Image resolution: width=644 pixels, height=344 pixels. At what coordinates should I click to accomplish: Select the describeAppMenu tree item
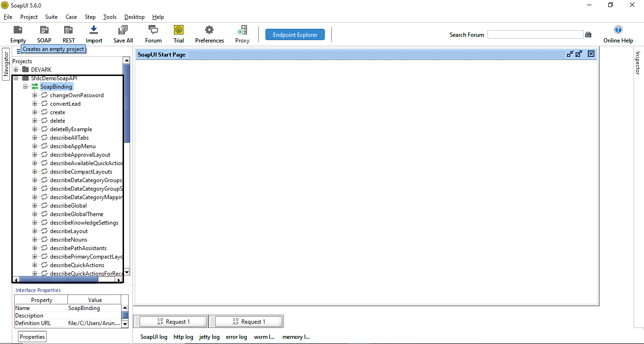[73, 146]
